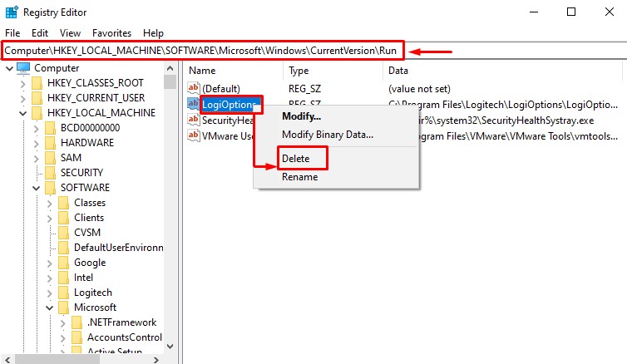Click the (Default) string value icon

[194, 88]
